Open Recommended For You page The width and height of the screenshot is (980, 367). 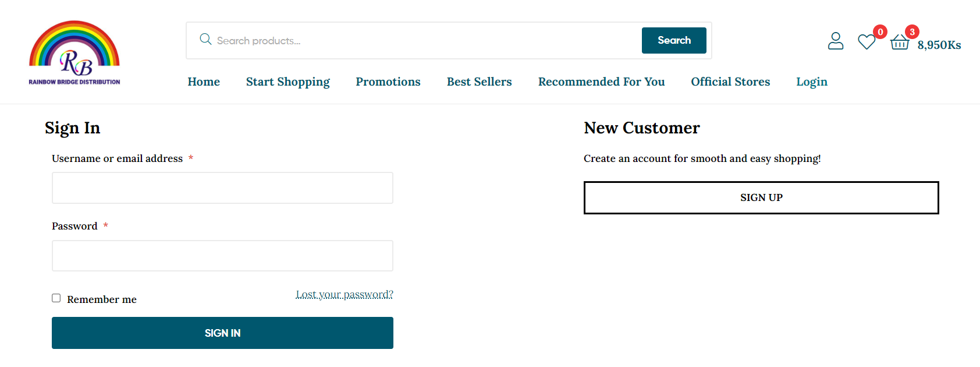(602, 82)
